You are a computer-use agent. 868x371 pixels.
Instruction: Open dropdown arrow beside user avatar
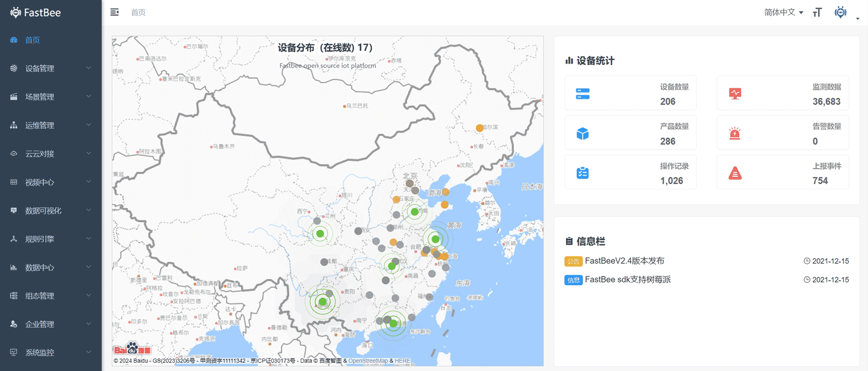click(x=857, y=19)
